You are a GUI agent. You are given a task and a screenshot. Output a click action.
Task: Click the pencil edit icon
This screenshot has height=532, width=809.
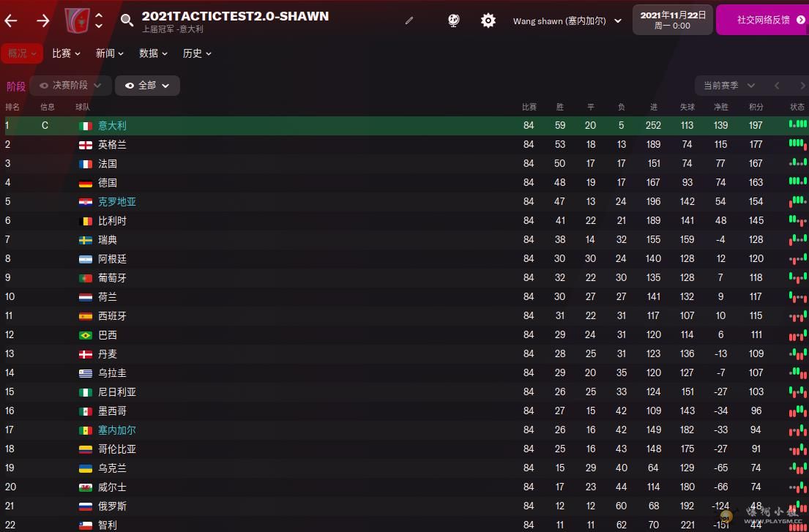(x=409, y=20)
